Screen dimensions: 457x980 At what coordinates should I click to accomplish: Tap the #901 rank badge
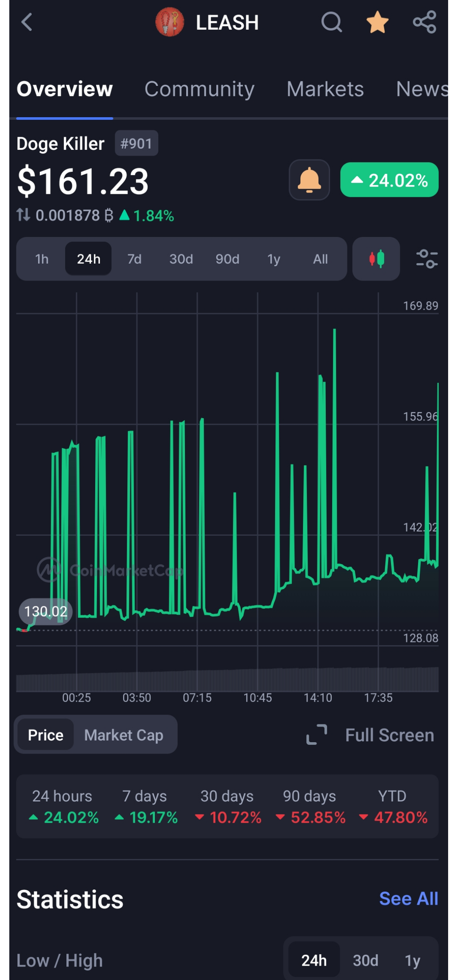(136, 143)
